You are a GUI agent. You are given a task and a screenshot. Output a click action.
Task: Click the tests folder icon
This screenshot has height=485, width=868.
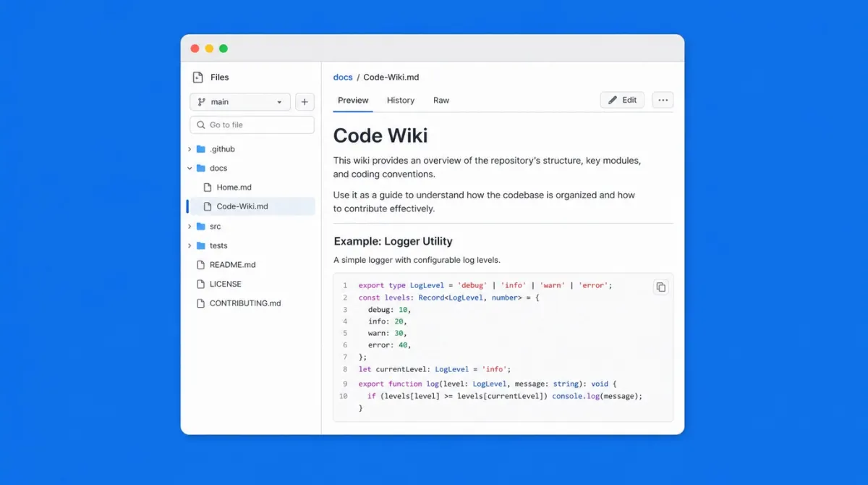click(201, 245)
